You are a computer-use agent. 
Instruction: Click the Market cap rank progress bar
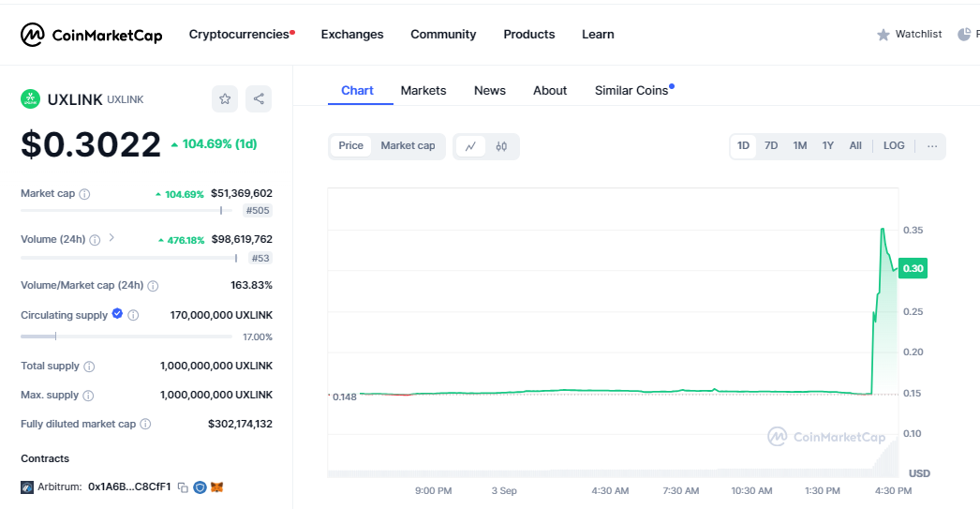tap(126, 211)
